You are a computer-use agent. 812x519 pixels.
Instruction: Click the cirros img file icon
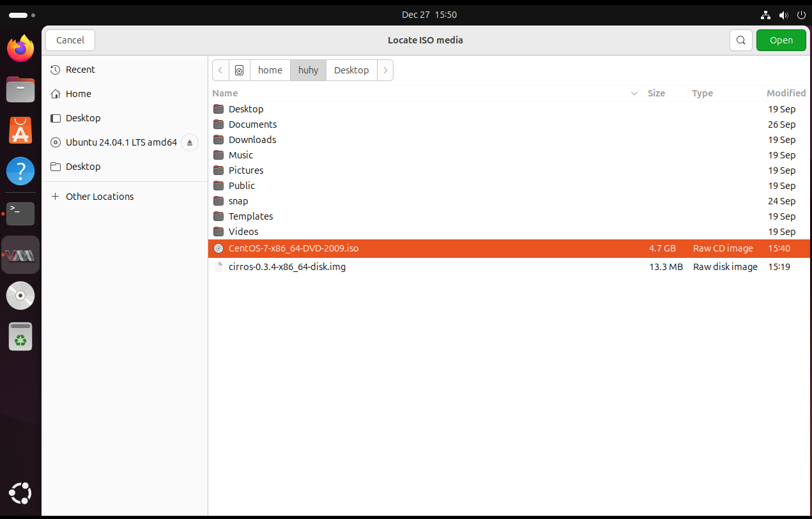click(x=218, y=267)
